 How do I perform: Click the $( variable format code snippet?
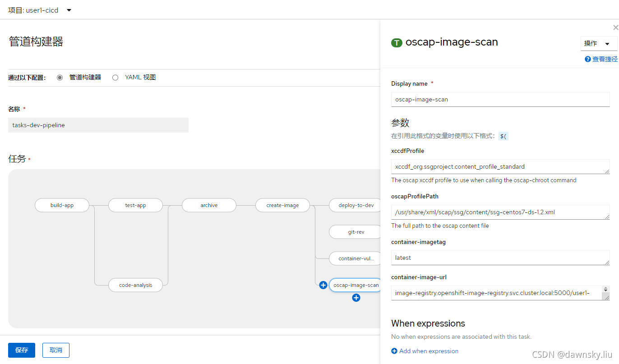(x=504, y=136)
